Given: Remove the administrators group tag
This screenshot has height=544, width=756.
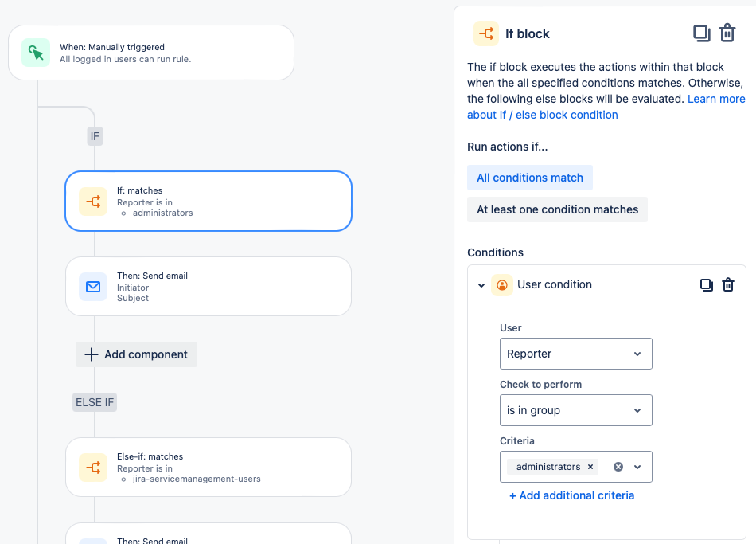Looking at the screenshot, I should (x=590, y=467).
